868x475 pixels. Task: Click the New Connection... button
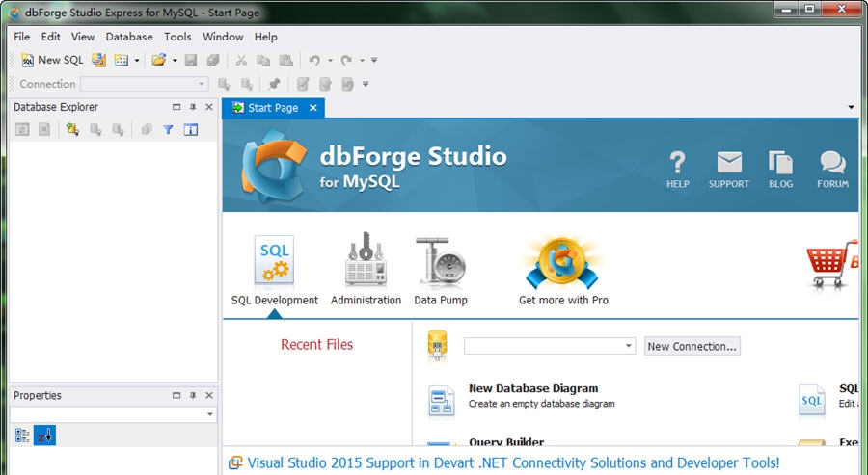click(x=692, y=346)
